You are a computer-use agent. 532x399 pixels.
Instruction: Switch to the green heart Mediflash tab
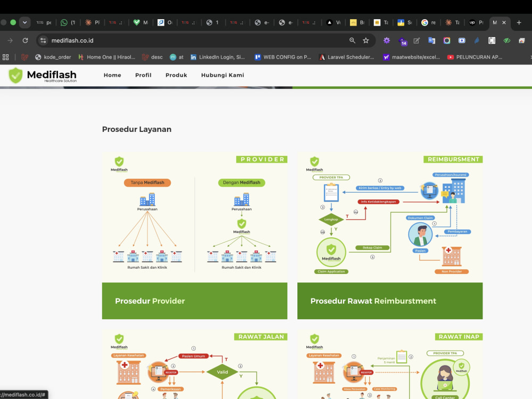[x=140, y=22]
